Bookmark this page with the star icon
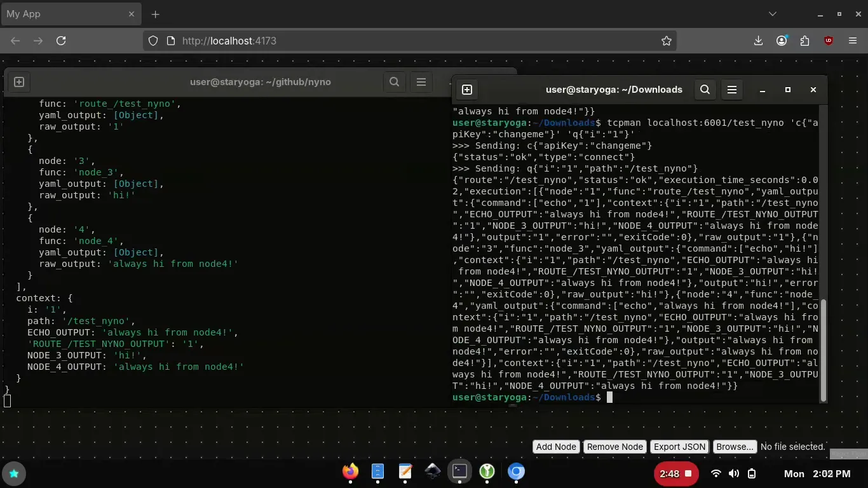The height and width of the screenshot is (488, 868). pos(666,41)
